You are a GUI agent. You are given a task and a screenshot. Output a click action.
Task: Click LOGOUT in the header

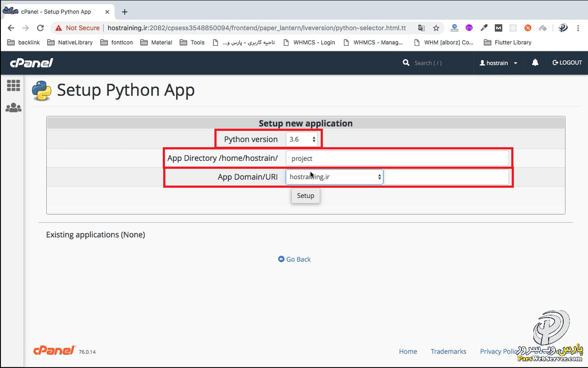tap(567, 63)
